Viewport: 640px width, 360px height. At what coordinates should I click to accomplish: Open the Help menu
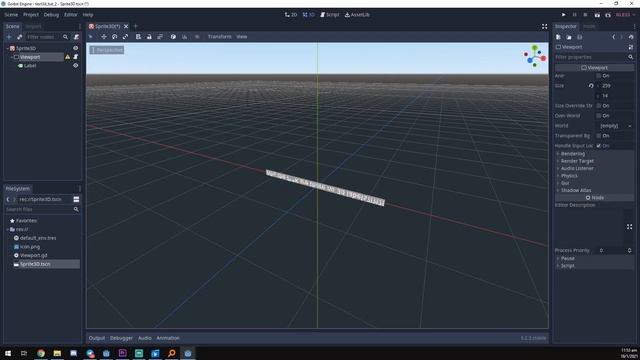tap(88, 15)
